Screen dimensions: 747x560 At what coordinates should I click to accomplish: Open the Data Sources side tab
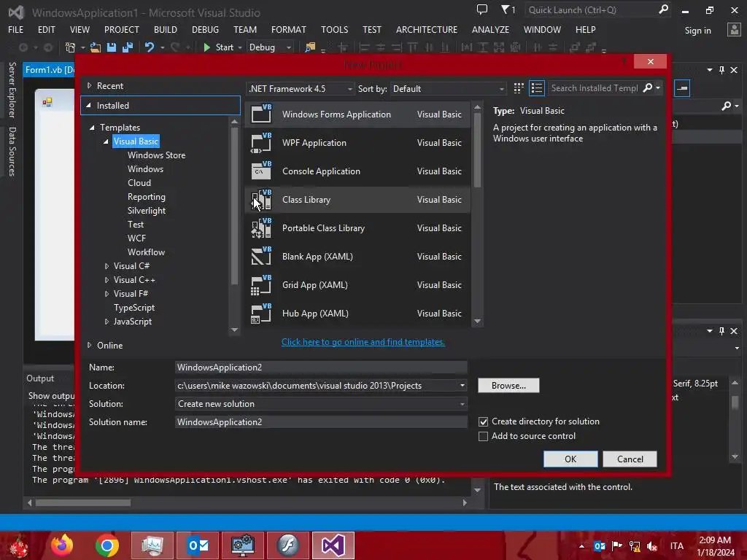12,152
